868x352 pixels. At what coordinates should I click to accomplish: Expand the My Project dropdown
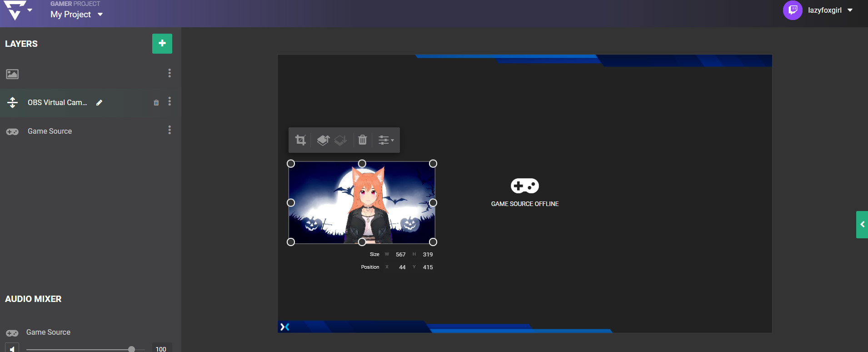coord(100,15)
